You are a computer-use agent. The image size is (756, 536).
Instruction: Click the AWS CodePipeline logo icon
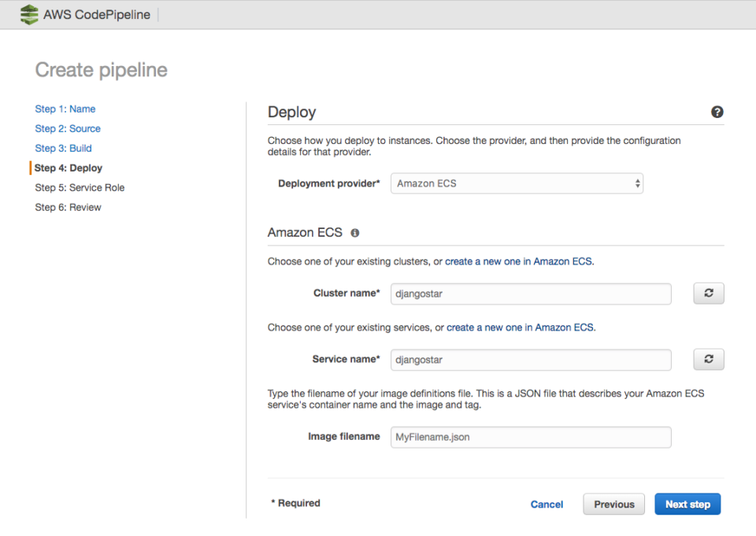point(28,14)
